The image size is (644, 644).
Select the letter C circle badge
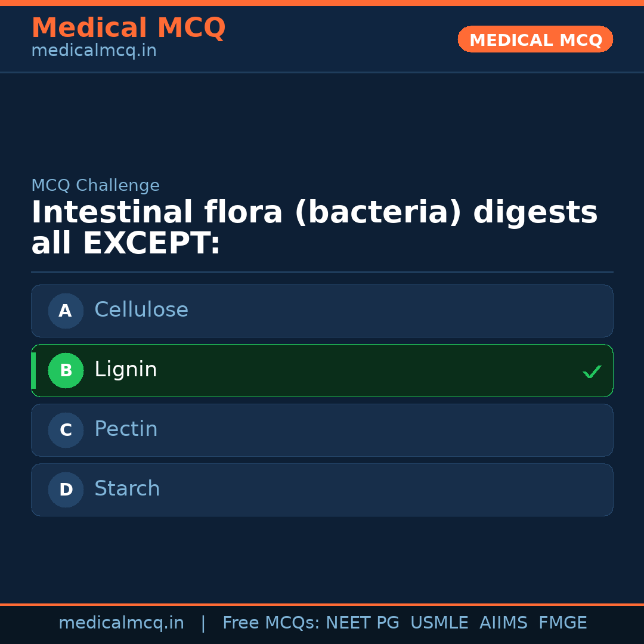pyautogui.click(x=66, y=430)
